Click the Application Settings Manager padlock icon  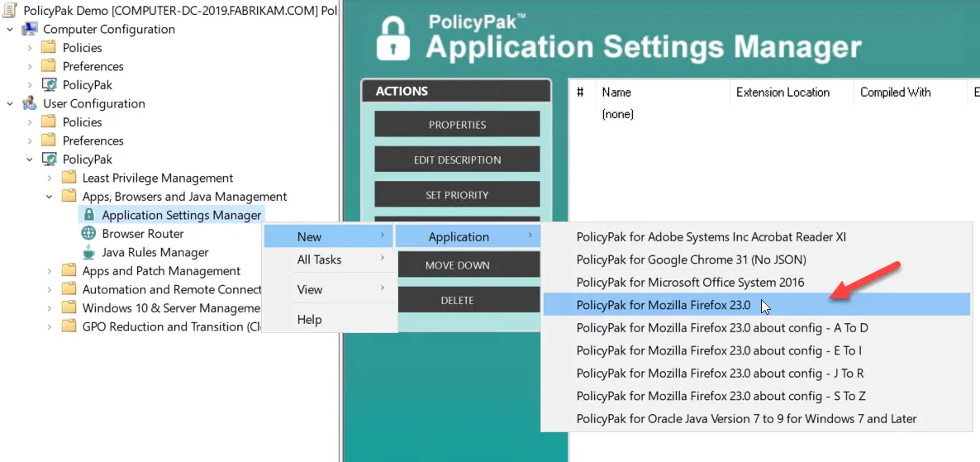coord(88,215)
